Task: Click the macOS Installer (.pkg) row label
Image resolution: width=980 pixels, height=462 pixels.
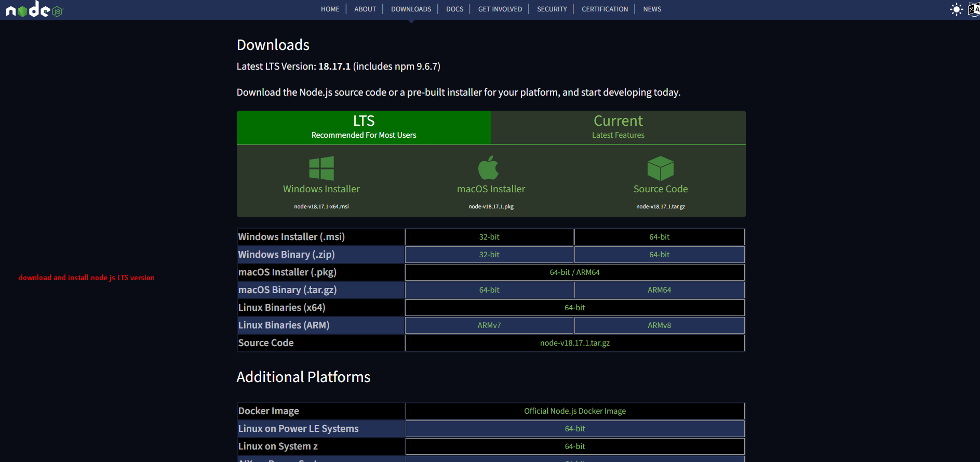Action: [x=287, y=272]
